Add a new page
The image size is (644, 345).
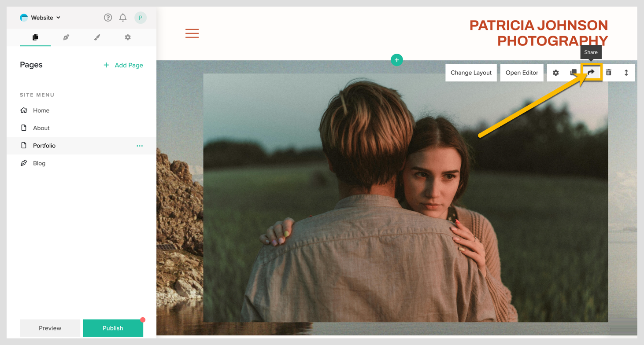tap(123, 65)
